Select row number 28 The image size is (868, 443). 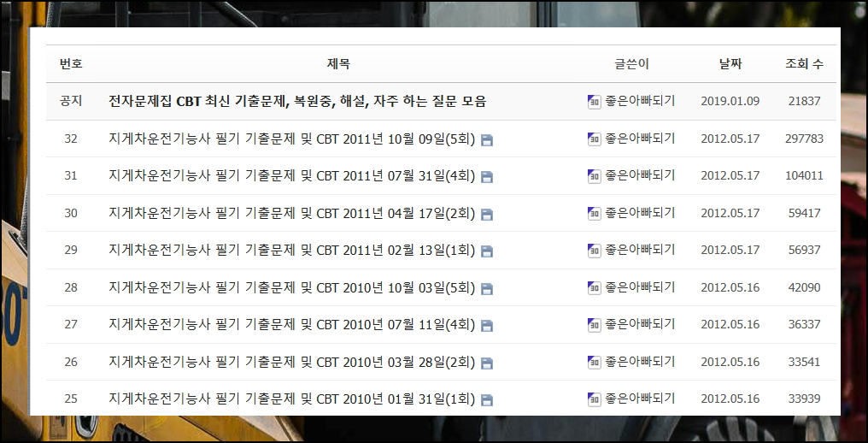(71, 287)
